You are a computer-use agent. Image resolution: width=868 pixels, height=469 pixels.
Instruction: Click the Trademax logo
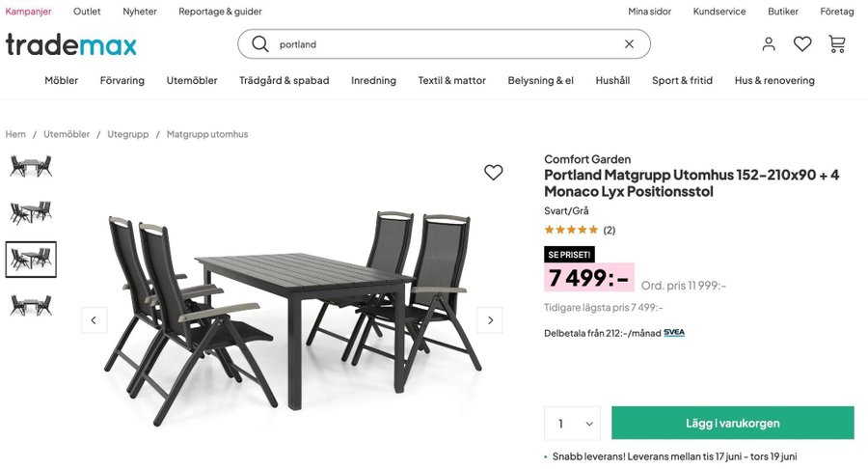tap(71, 44)
